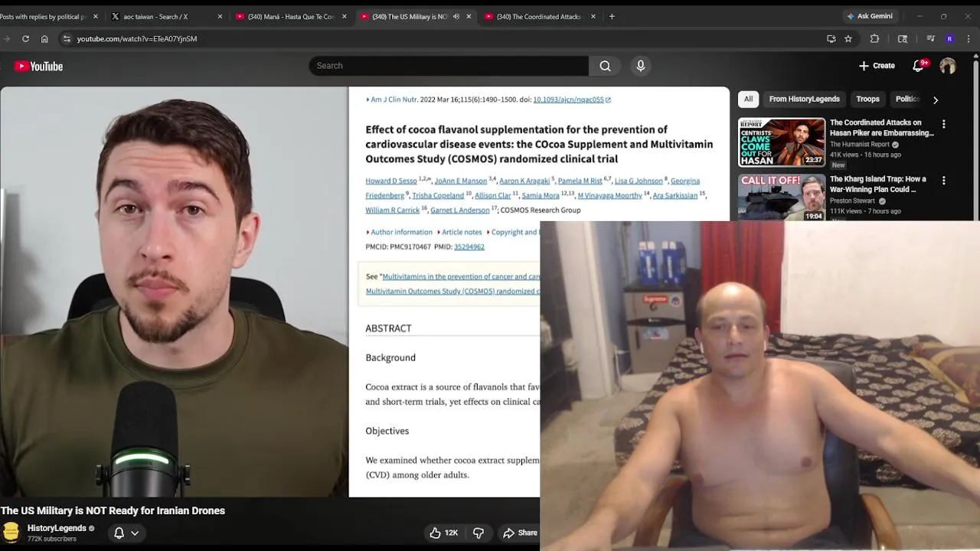Start voice search with the microphone icon

point(641,66)
